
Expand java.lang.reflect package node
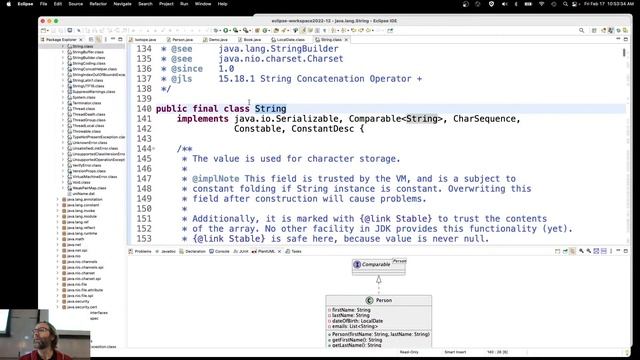(x=58, y=228)
